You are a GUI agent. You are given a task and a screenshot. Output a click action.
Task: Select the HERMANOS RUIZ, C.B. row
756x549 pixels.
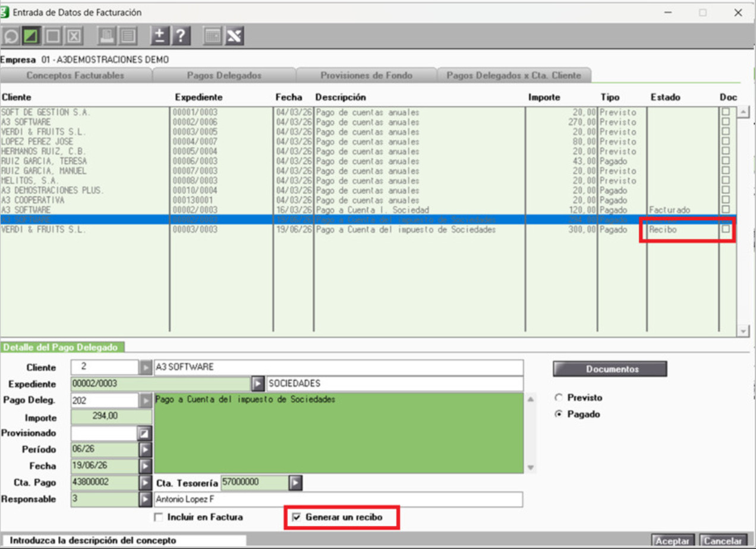point(368,151)
